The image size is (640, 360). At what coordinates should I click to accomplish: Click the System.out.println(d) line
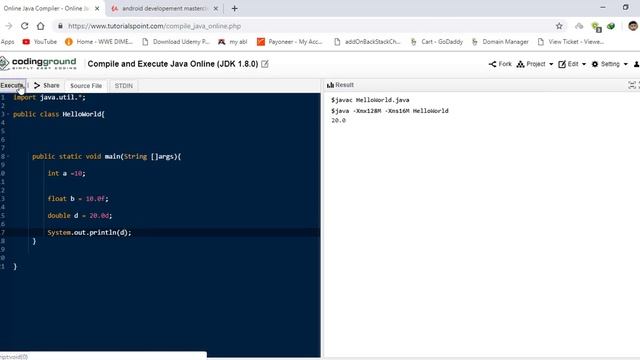[x=89, y=233]
